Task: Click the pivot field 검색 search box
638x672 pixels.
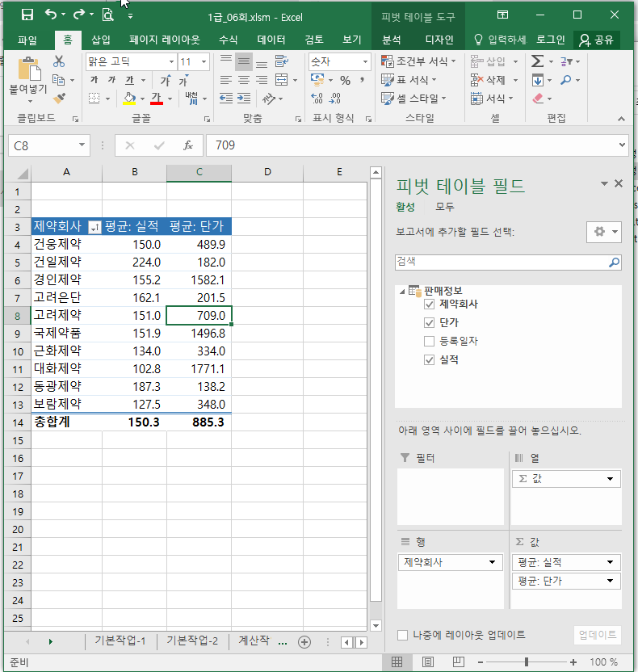Action: (x=501, y=262)
